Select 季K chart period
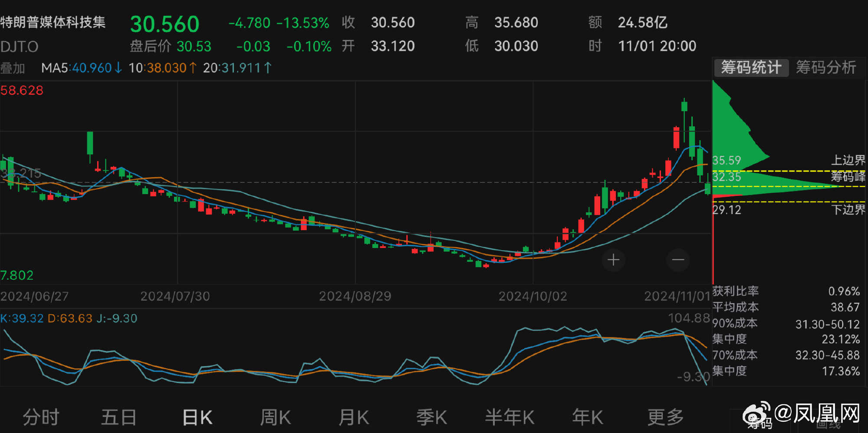 431,417
